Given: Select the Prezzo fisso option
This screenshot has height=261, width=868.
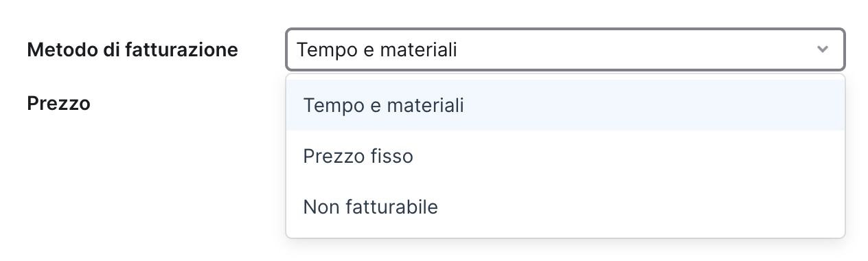Looking at the screenshot, I should 565,157.
